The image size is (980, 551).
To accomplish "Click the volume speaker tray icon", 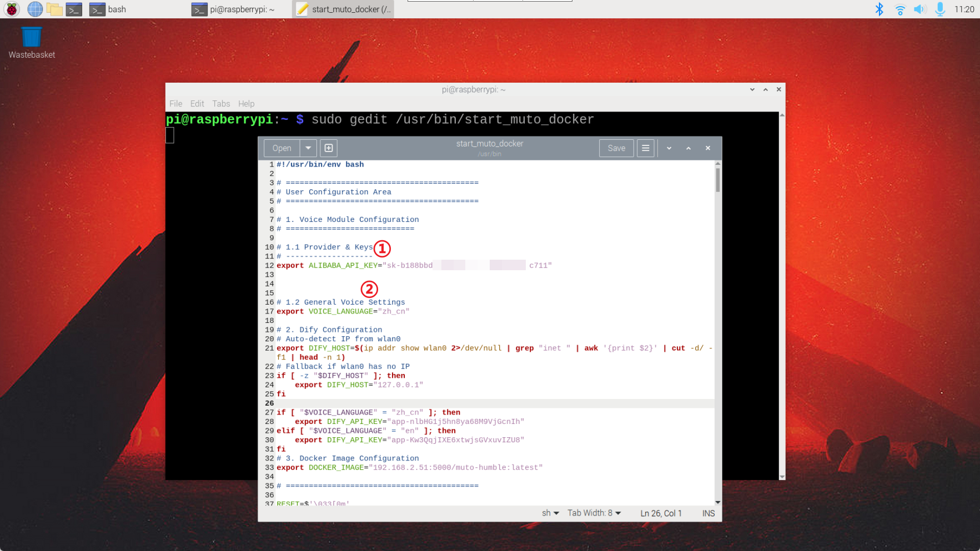I will click(x=920, y=9).
